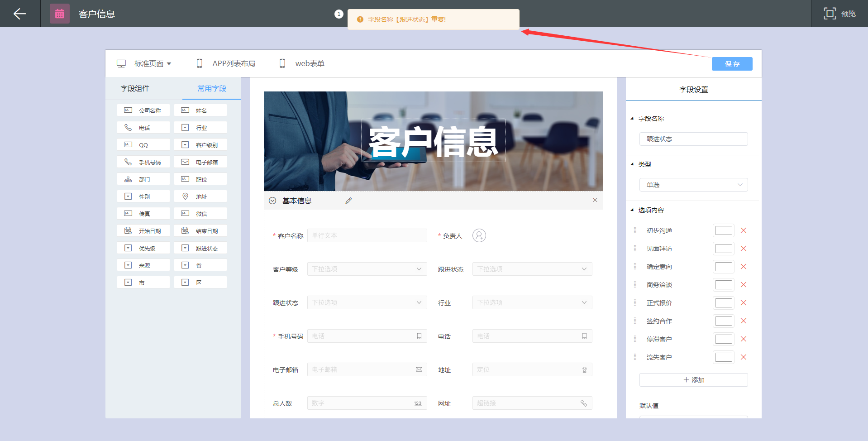The width and height of the screenshot is (868, 441).
Task: Click the back arrow icon
Action: pyautogui.click(x=19, y=14)
